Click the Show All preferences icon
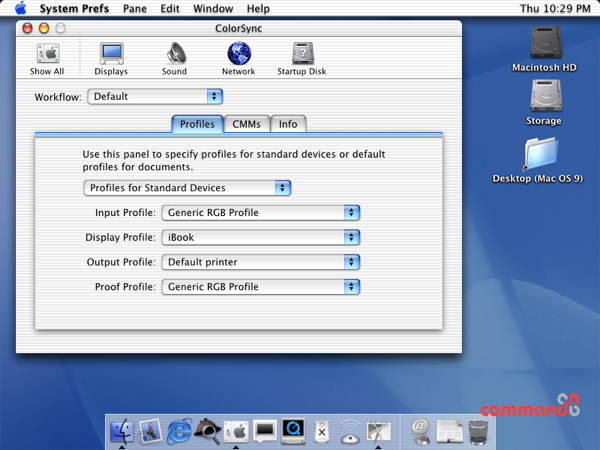The image size is (600, 450). 47,59
